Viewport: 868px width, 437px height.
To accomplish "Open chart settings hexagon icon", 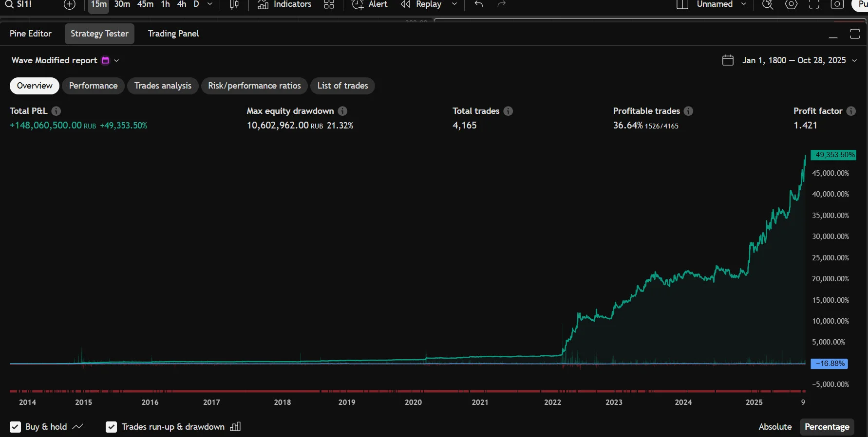I will (x=792, y=4).
